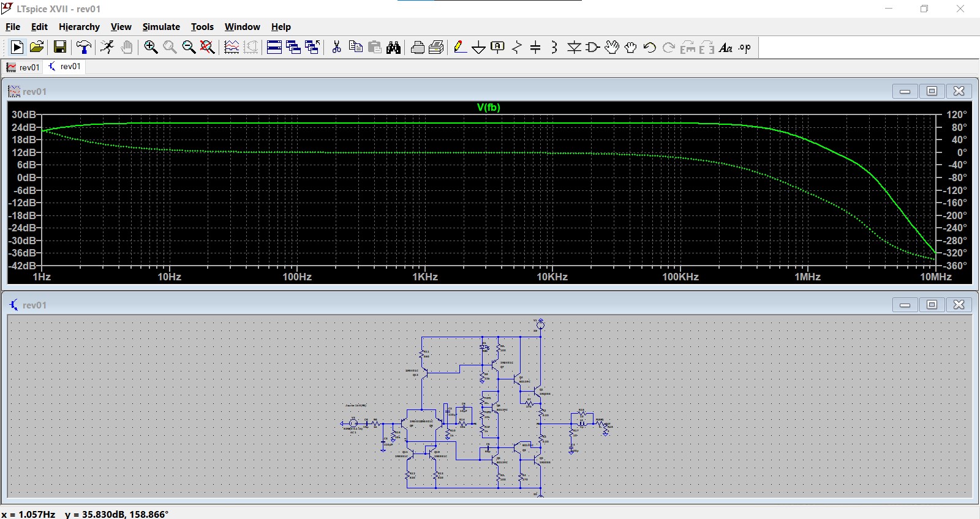Switch to the rev01 schematic tab
The image size is (980, 519).
64,67
